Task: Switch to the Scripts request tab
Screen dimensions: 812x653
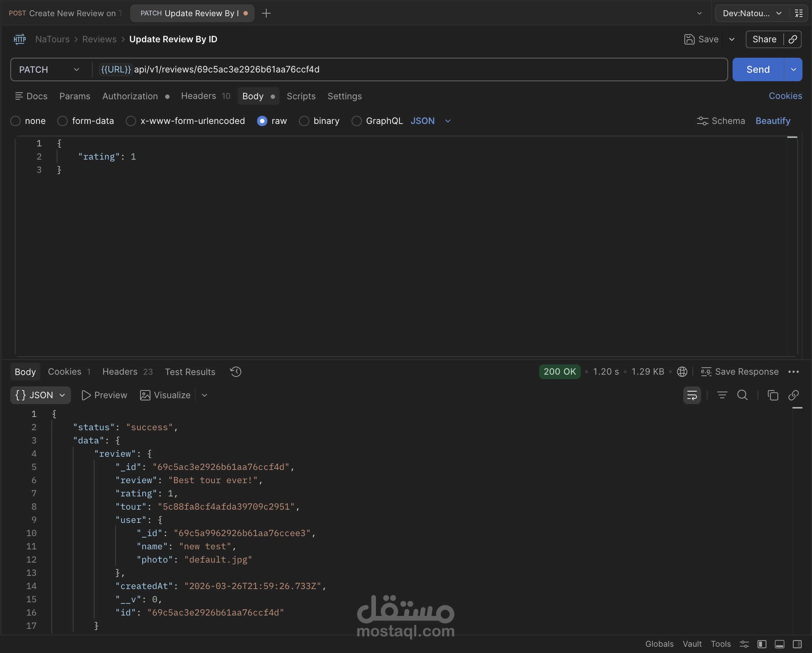Action: (301, 96)
